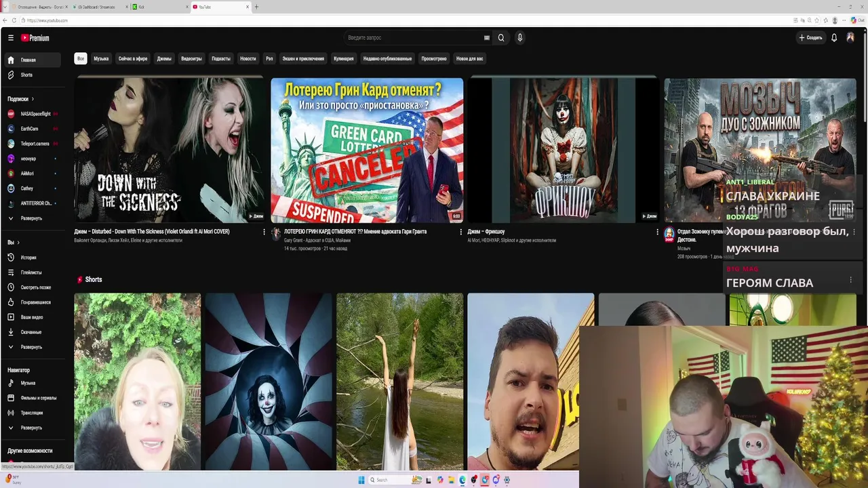Open Фильмы и сериалы under Навигатор

[x=32, y=398]
